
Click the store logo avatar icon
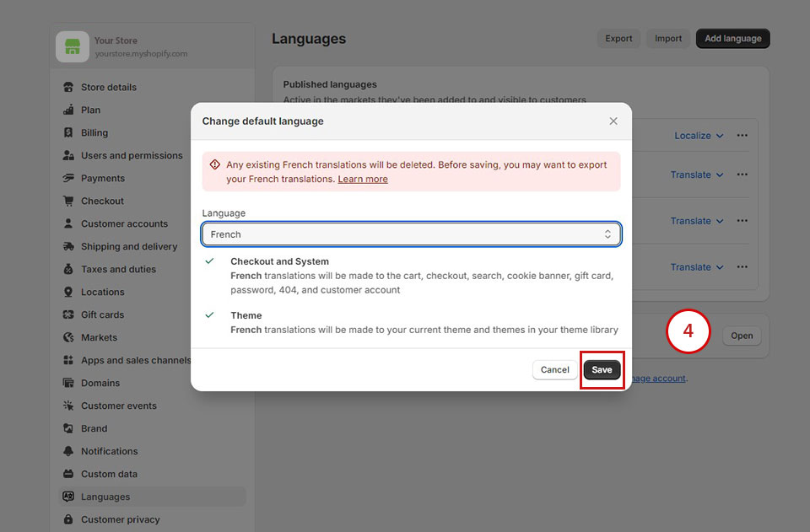(73, 46)
